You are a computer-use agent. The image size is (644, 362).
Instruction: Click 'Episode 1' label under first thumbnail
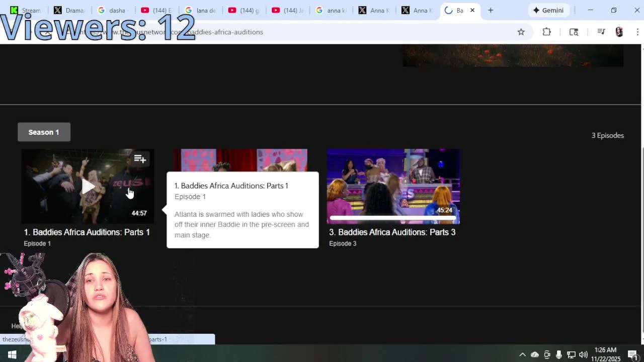[x=37, y=243]
